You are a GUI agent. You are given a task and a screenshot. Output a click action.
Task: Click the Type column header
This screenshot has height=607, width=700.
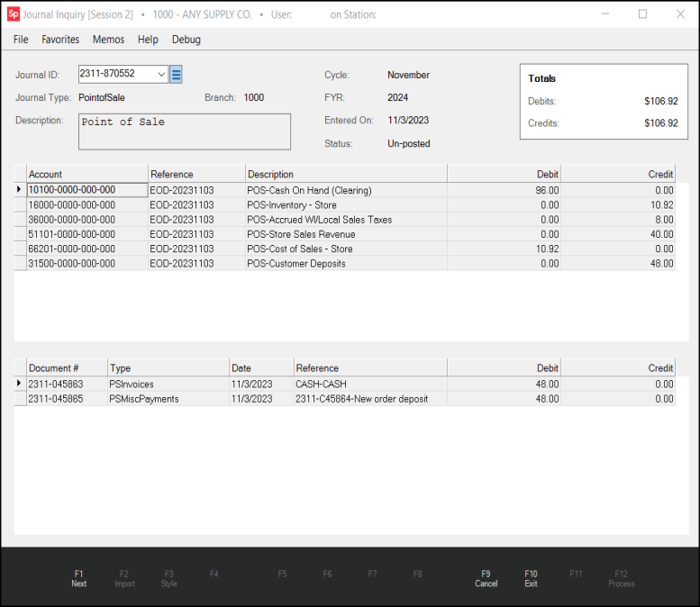(x=168, y=367)
